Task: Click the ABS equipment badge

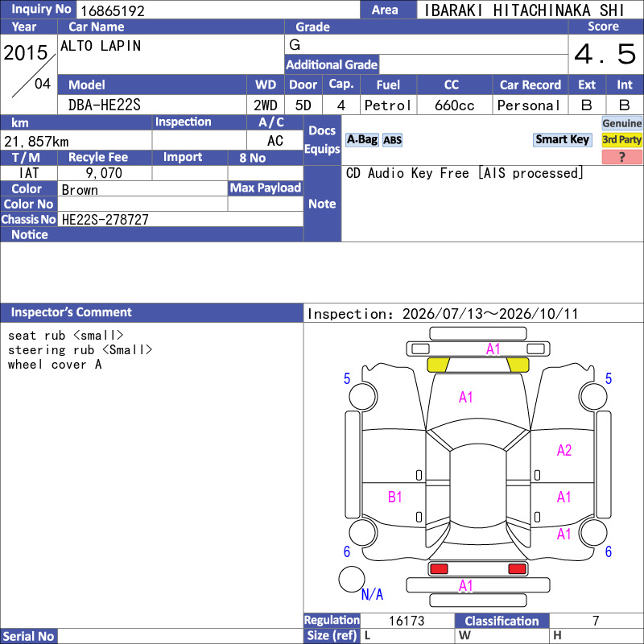Action: [x=392, y=140]
